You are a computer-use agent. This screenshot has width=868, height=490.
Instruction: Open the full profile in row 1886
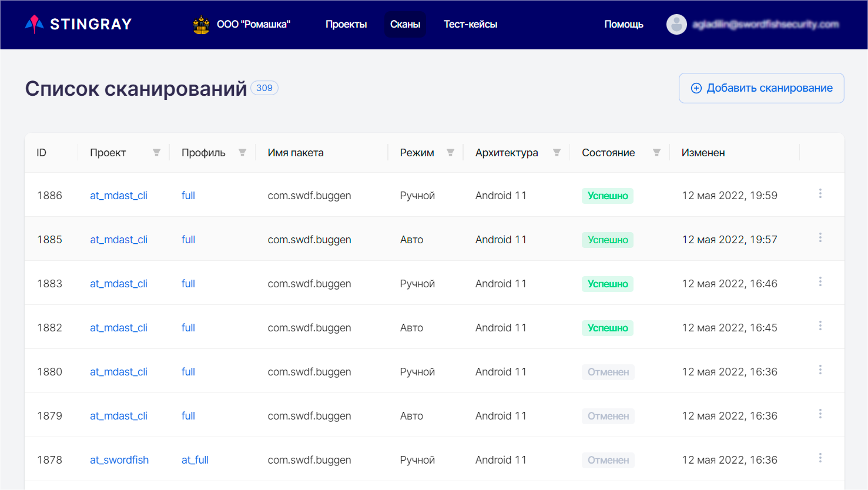(x=188, y=196)
